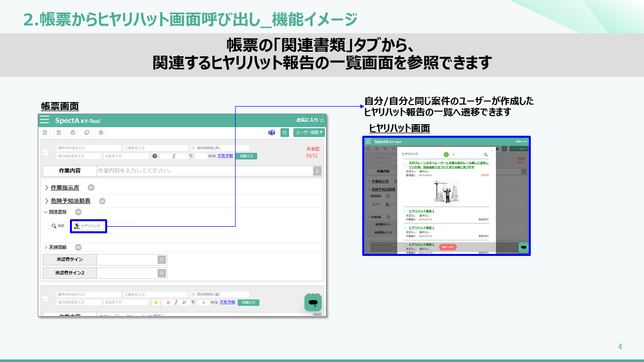The height and width of the screenshot is (362, 644).
Task: Click the green calendar icon button
Action: tap(284, 133)
